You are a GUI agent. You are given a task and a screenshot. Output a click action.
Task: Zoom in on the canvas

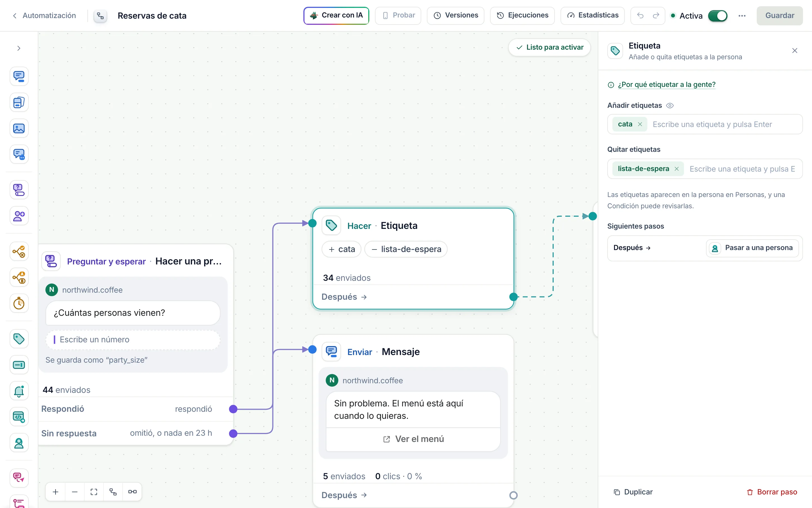tap(56, 492)
